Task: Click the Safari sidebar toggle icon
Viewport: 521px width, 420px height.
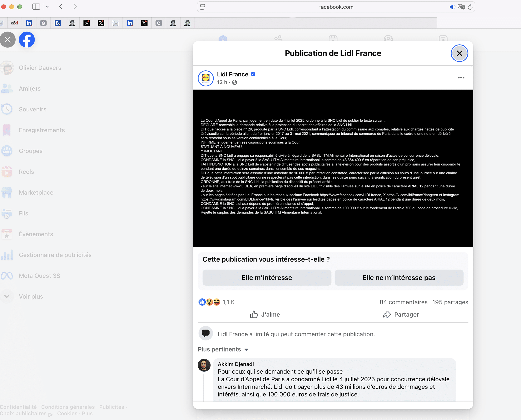Action: click(36, 7)
